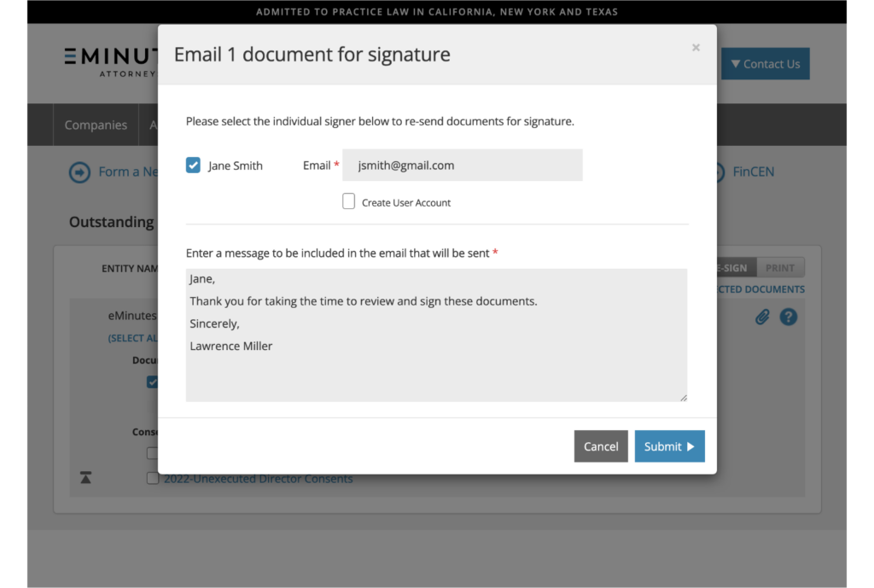Open the 2022-Unexecuted Director Consents link

[259, 479]
